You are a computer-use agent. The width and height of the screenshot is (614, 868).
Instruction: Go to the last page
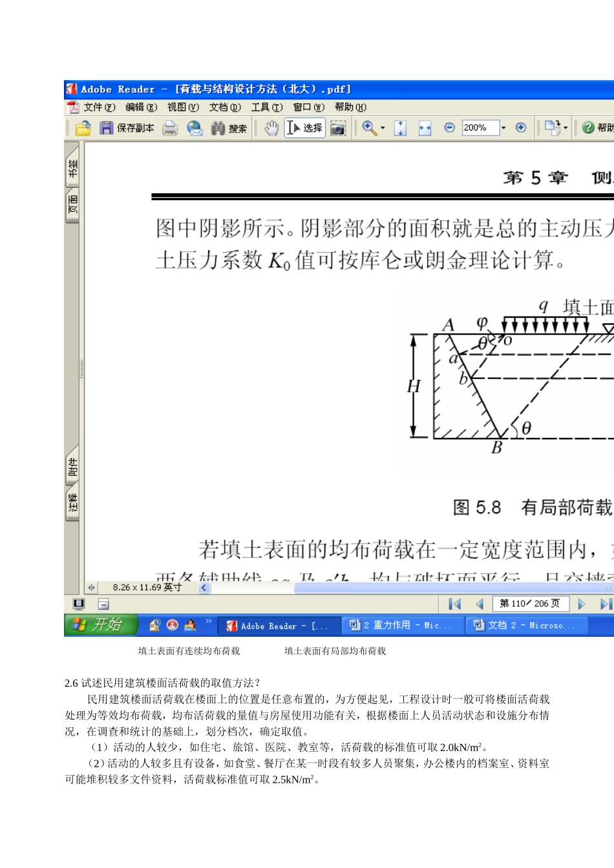(x=606, y=604)
